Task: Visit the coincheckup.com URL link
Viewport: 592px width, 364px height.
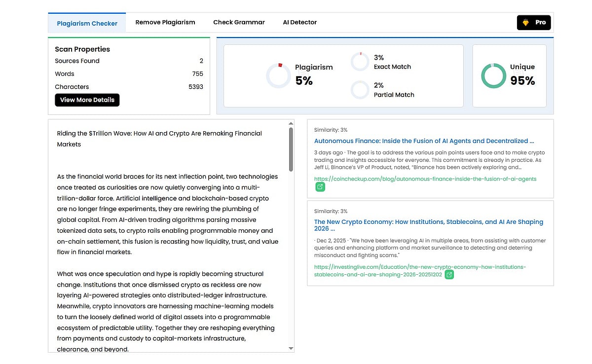Action: pyautogui.click(x=425, y=179)
